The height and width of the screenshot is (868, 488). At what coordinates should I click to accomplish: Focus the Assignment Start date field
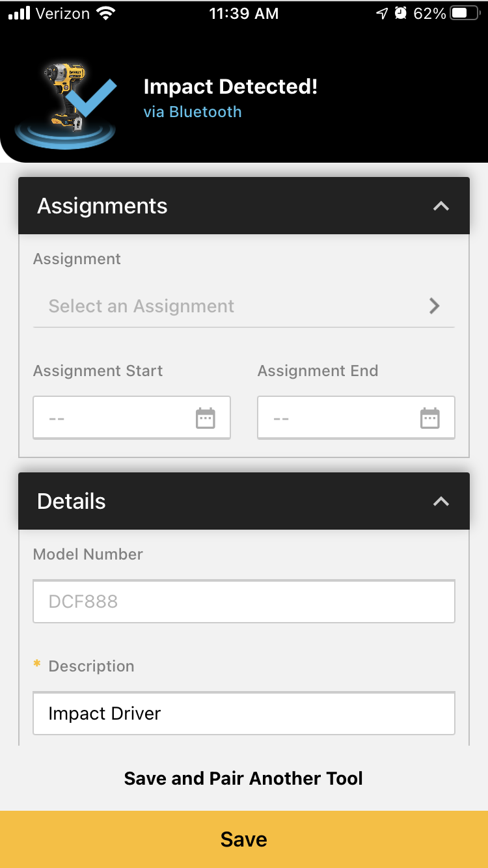[x=131, y=418]
